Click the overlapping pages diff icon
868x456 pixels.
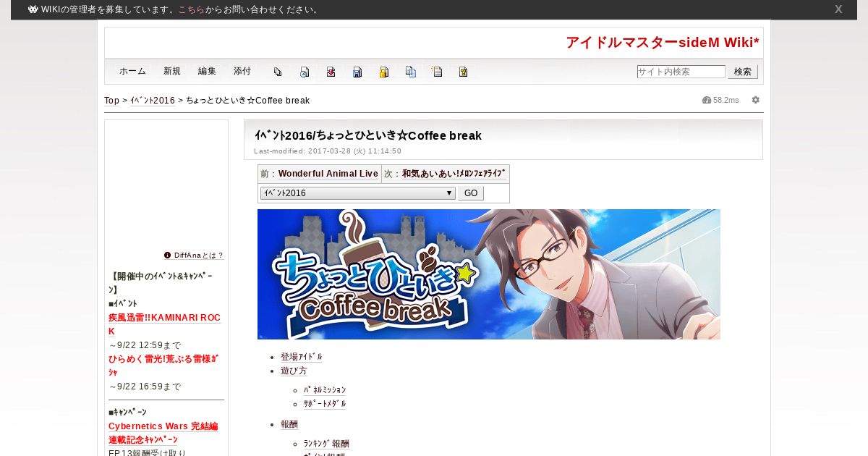pos(278,72)
